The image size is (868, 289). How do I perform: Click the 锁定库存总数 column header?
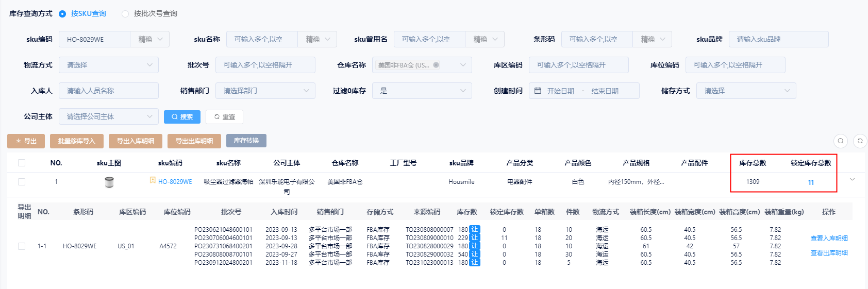pyautogui.click(x=811, y=163)
